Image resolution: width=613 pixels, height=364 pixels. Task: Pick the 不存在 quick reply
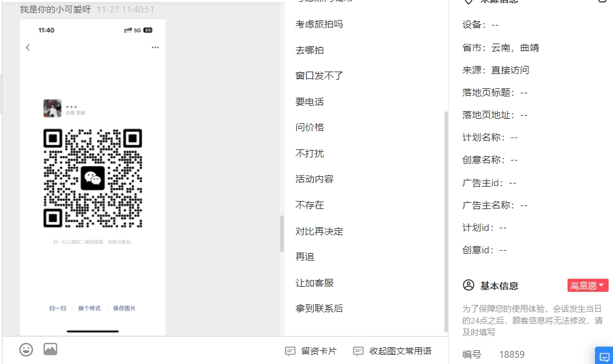click(310, 205)
